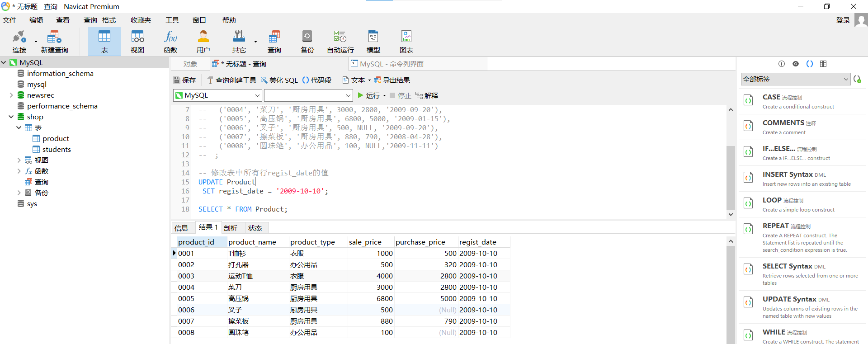Viewport: 868px width, 344px height.
Task: Click the user avatar next to 登录
Action: 861,20
